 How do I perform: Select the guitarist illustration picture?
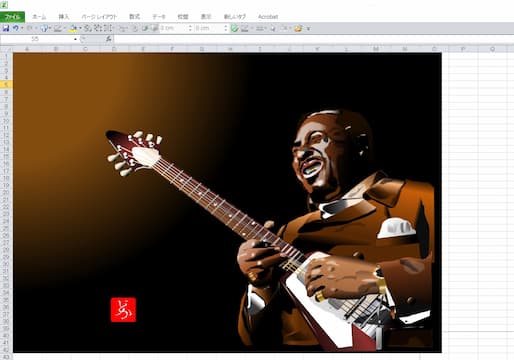227,202
